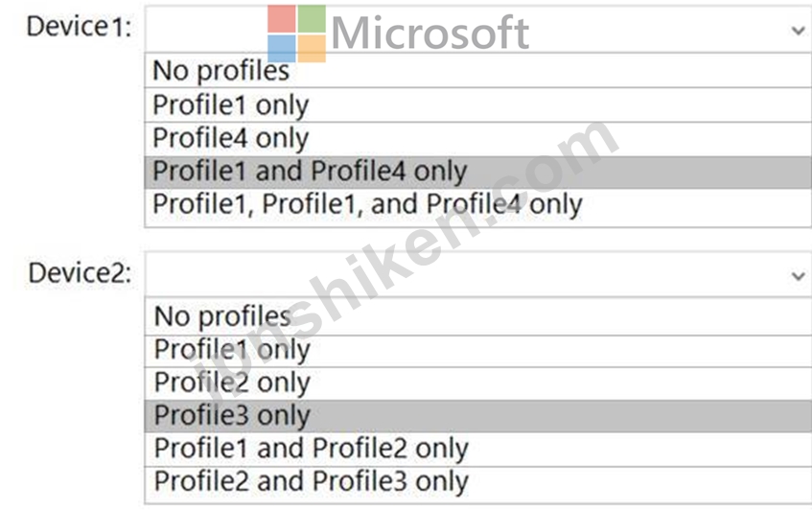Click the Microsoft four-square logo icon

(x=297, y=34)
